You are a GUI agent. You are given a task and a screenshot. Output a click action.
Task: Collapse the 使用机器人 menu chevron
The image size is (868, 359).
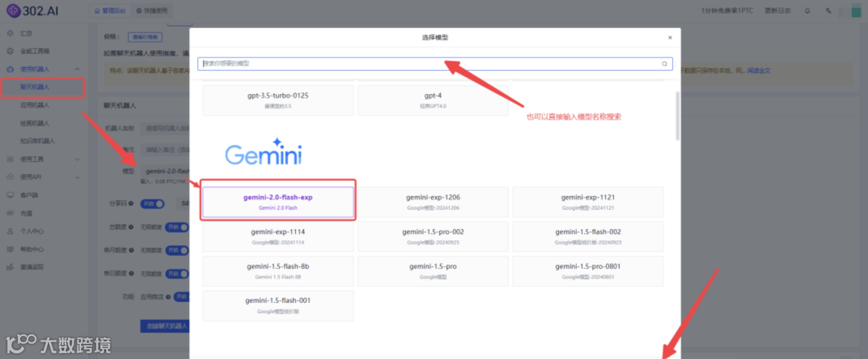coord(77,69)
